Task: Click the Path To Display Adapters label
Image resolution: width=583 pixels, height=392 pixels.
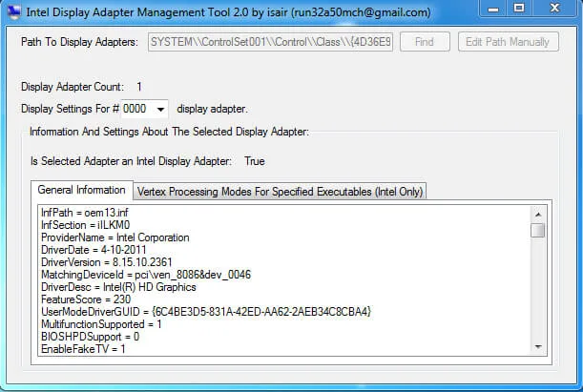Action: (x=79, y=42)
